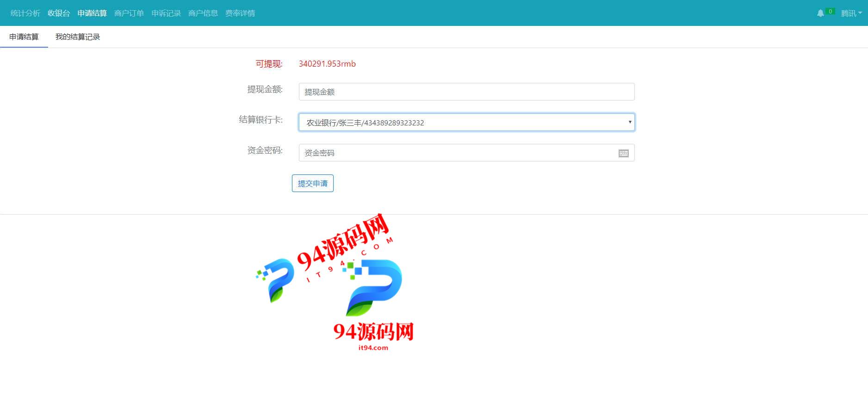Click the notification bell icon
Image resolution: width=868 pixels, height=404 pixels.
[820, 13]
